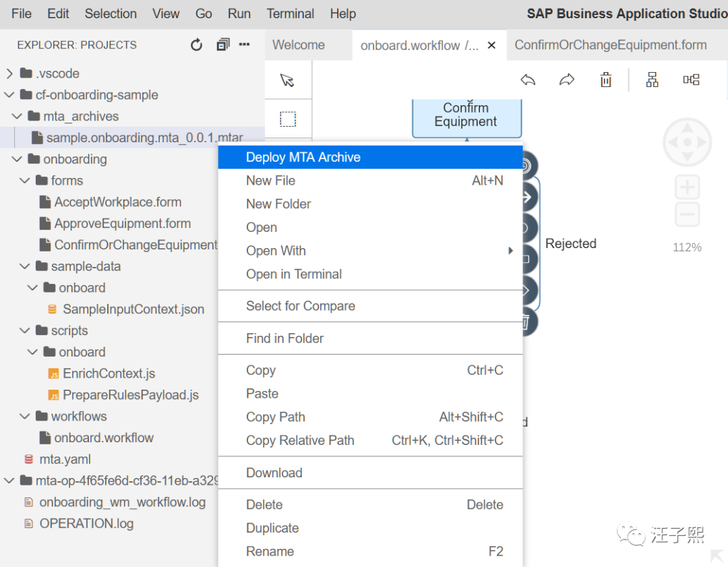
Task: Click the zoom in plus button
Action: pos(687,187)
